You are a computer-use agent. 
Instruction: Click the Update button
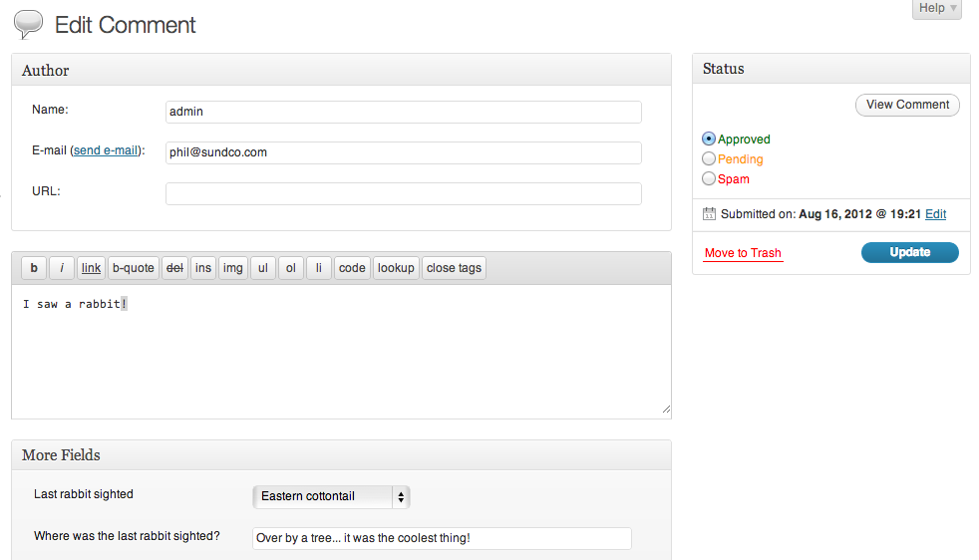909,253
